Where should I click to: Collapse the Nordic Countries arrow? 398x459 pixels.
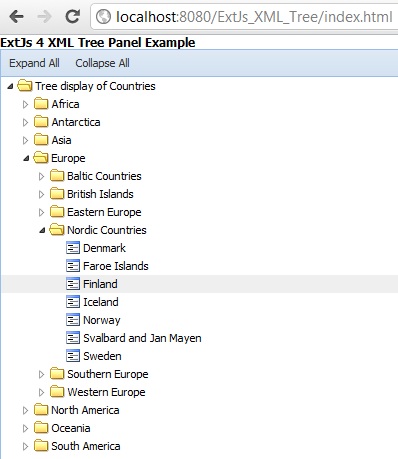[42, 230]
